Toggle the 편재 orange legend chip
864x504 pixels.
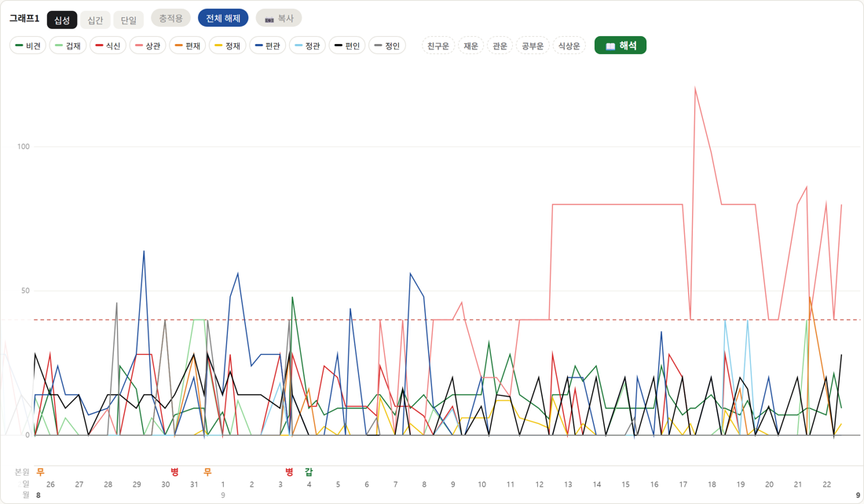point(188,46)
